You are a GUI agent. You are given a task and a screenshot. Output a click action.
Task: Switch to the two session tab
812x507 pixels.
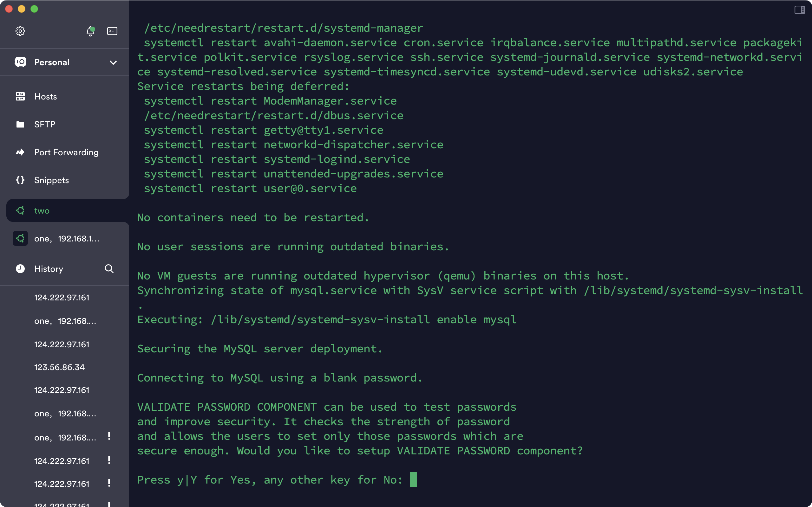pos(42,210)
